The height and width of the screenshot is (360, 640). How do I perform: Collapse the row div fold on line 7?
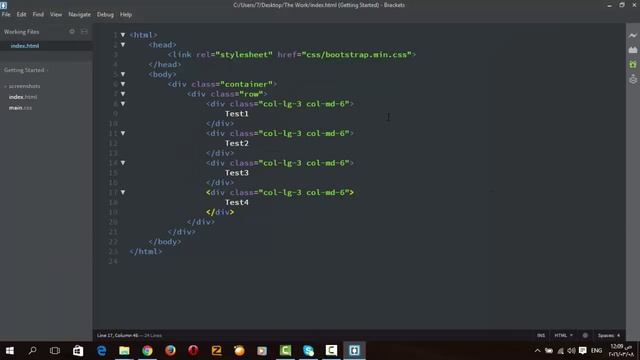123,94
